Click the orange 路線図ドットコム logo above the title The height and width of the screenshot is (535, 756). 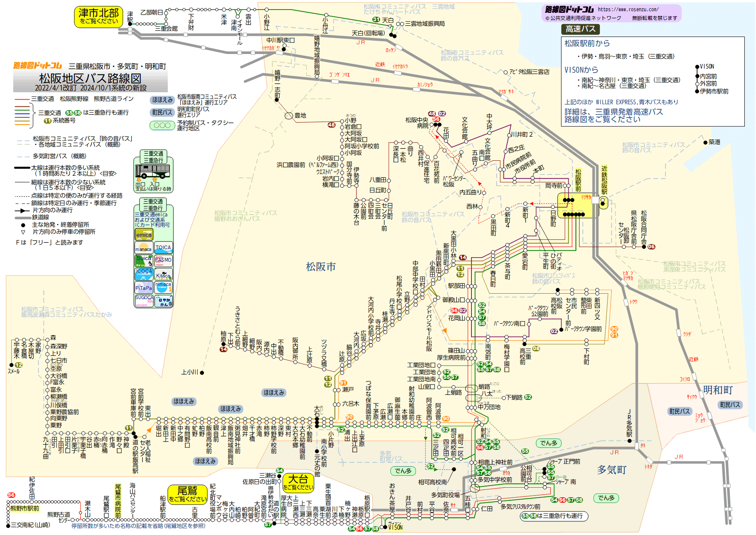pos(37,66)
